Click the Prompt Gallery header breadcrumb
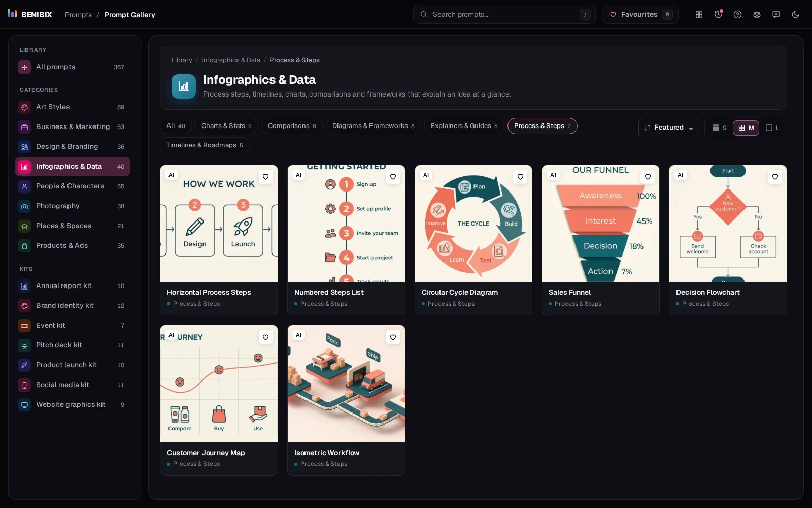Viewport: 812px width, 508px height. click(x=130, y=15)
